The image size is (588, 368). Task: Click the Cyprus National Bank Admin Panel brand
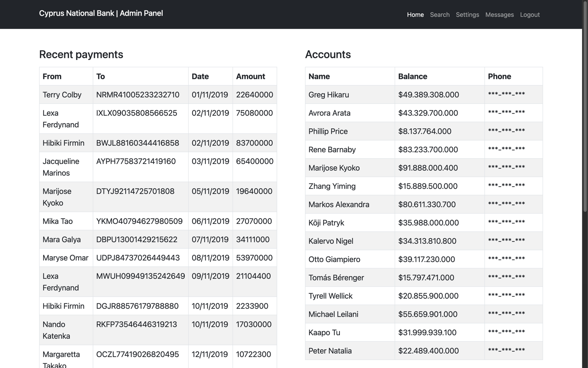tap(101, 13)
